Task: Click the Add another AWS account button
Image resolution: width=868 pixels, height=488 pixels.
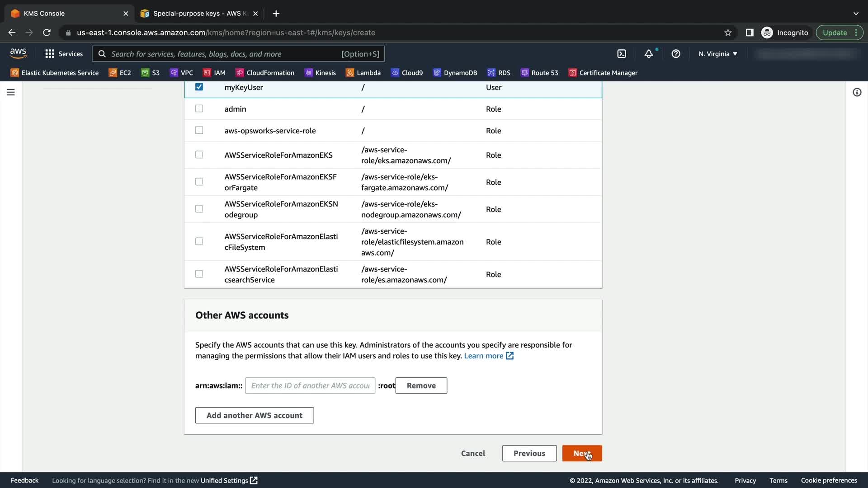Action: tap(255, 415)
